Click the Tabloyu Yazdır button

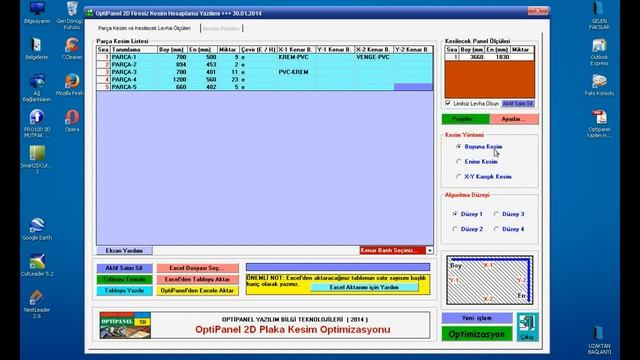tap(124, 291)
